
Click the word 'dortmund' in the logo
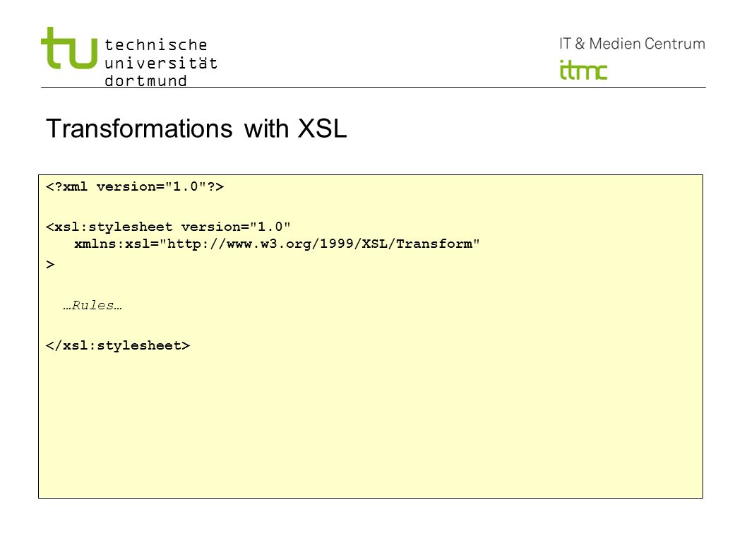pyautogui.click(x=145, y=81)
